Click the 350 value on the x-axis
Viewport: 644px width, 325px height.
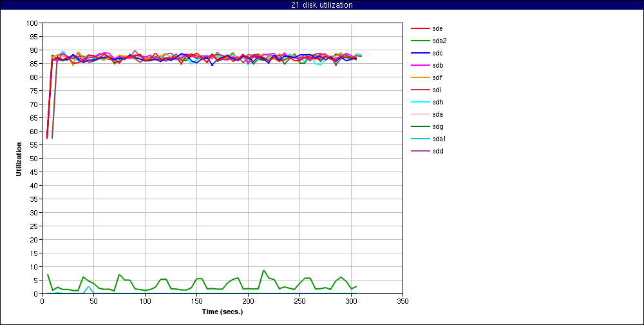point(403,300)
